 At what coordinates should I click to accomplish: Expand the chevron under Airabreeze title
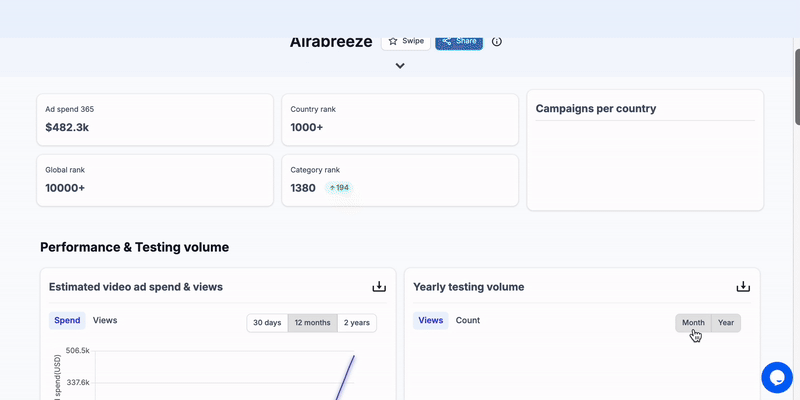[400, 66]
